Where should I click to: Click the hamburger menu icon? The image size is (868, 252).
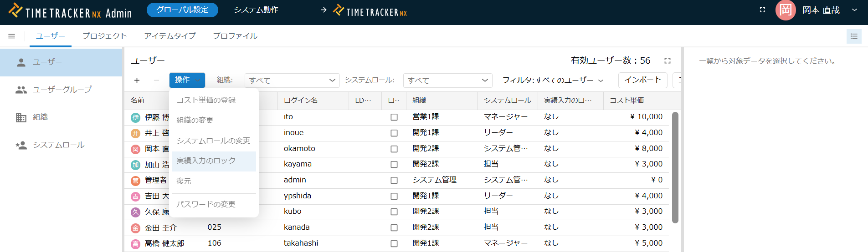pyautogui.click(x=12, y=36)
